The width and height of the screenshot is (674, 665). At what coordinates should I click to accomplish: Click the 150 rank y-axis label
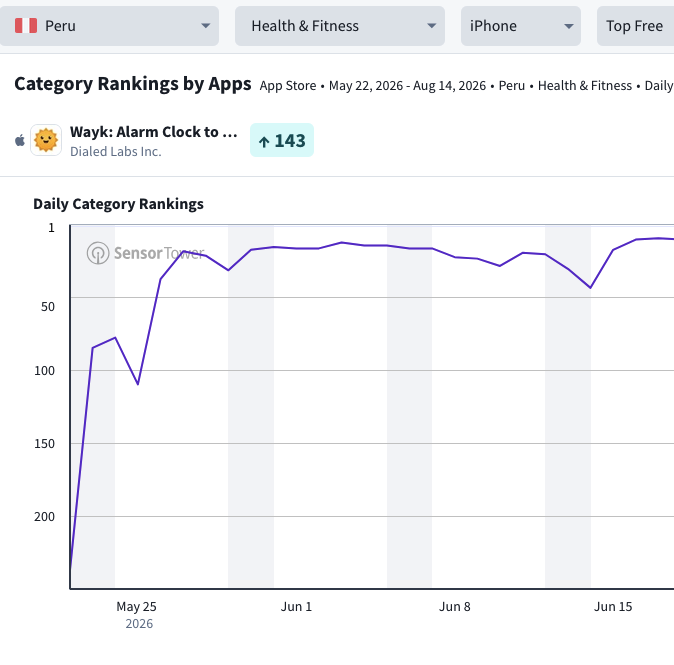(44, 444)
